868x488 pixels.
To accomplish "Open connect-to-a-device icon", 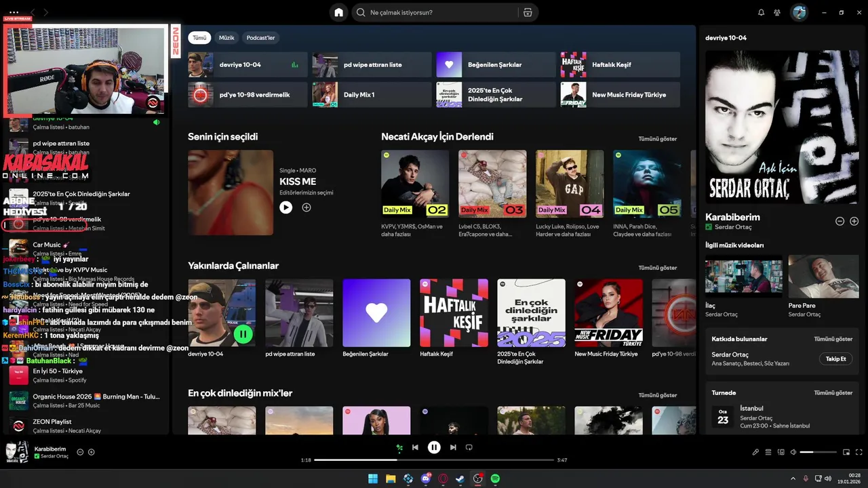I will [x=781, y=452].
